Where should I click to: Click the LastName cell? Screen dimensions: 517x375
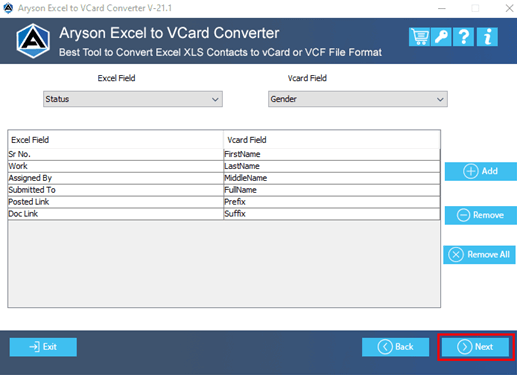(x=332, y=166)
